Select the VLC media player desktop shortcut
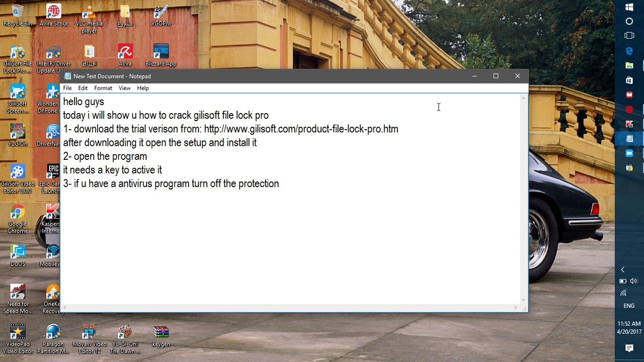Image resolution: width=644 pixels, height=362 pixels. (x=89, y=19)
